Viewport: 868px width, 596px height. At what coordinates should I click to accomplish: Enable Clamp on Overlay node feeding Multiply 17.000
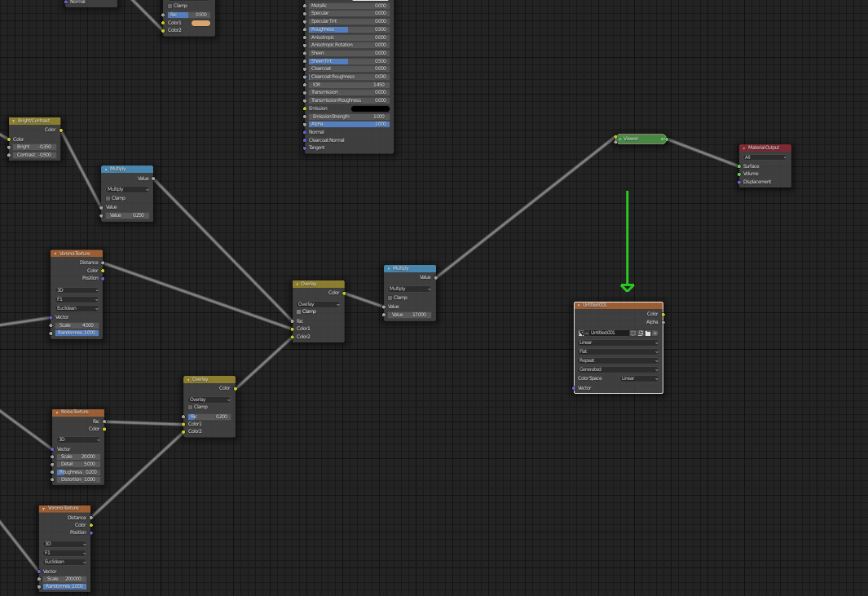pos(299,311)
